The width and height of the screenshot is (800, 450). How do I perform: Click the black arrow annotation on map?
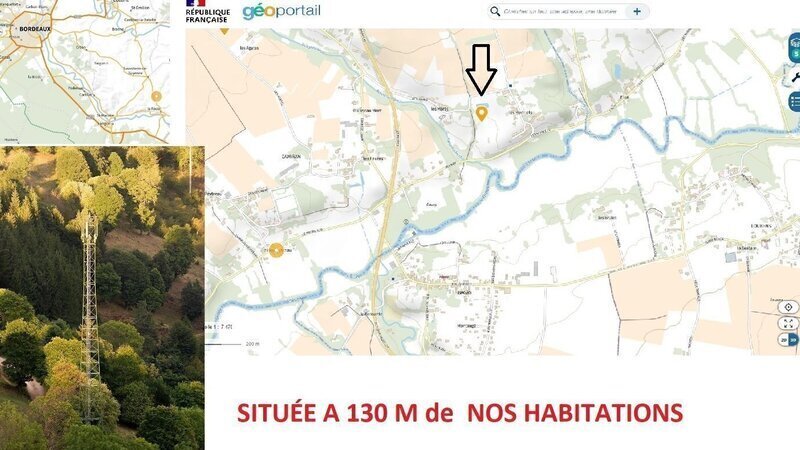click(482, 68)
